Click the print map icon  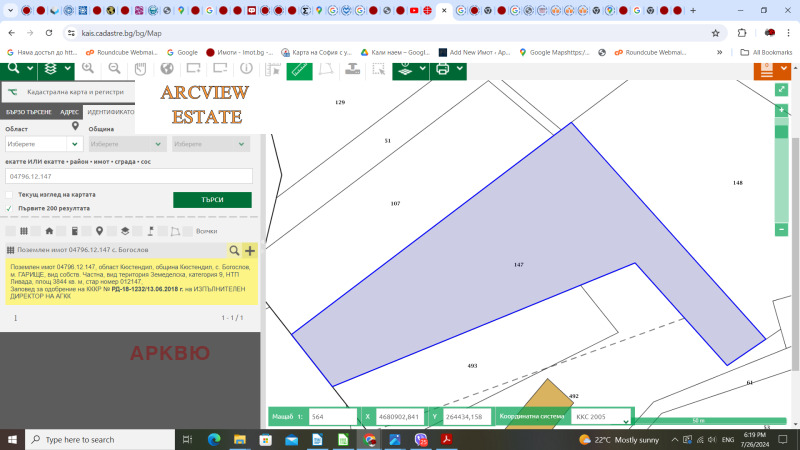tap(443, 69)
